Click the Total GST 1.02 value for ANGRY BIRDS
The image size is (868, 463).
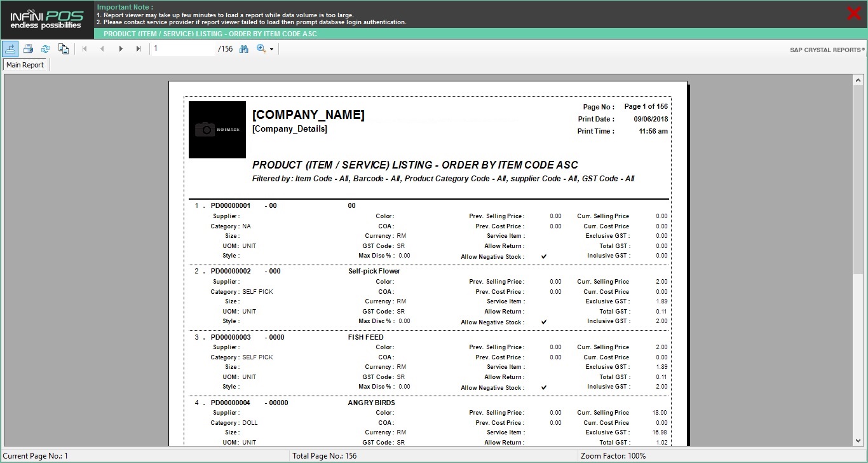(x=661, y=443)
